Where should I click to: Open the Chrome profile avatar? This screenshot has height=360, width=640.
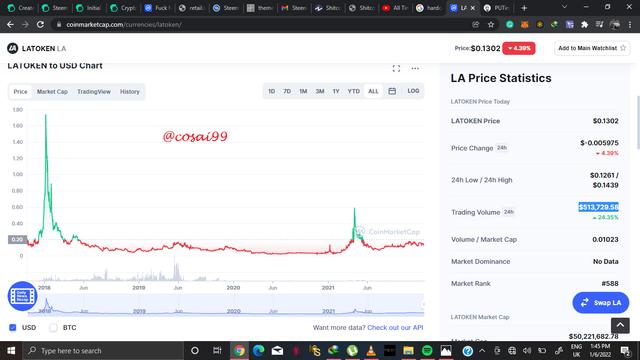615,24
